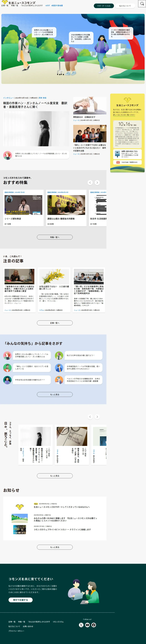Click the avatar beside 「帰れ」という言葉が、在日コリアンを苦しめている
The image size is (146, 644).
7,368
